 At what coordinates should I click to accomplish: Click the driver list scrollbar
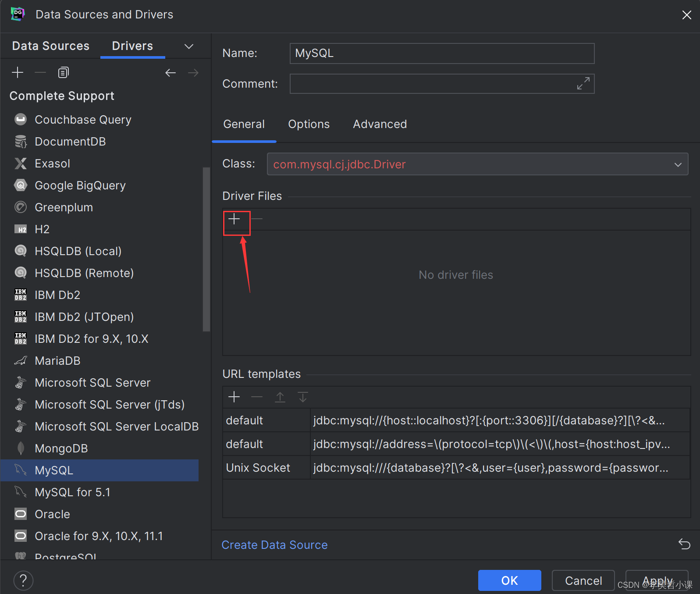[x=206, y=249]
